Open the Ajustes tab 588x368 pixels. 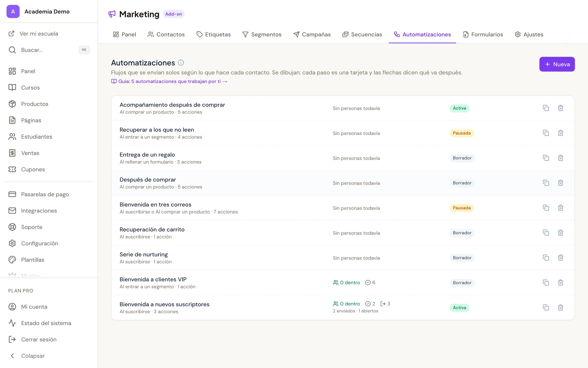529,34
